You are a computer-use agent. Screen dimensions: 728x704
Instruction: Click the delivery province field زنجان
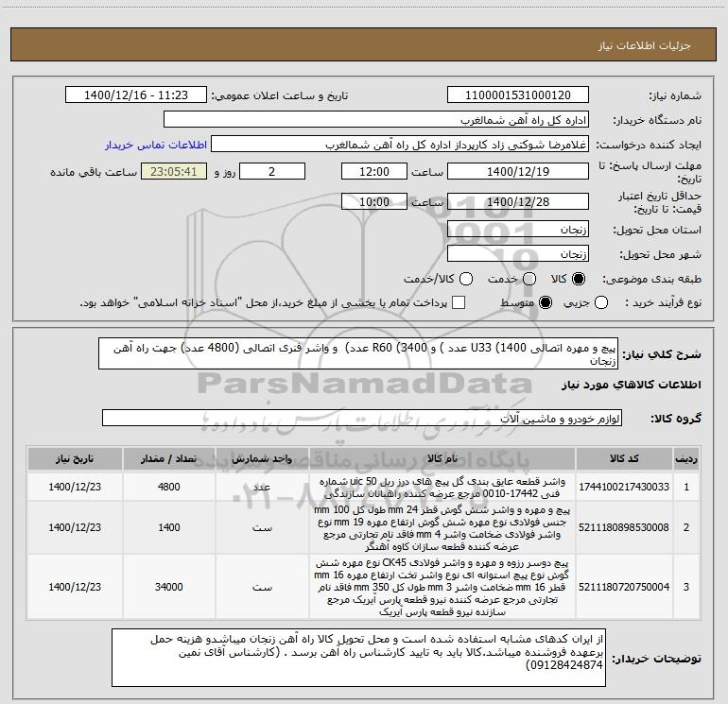pyautogui.click(x=518, y=230)
